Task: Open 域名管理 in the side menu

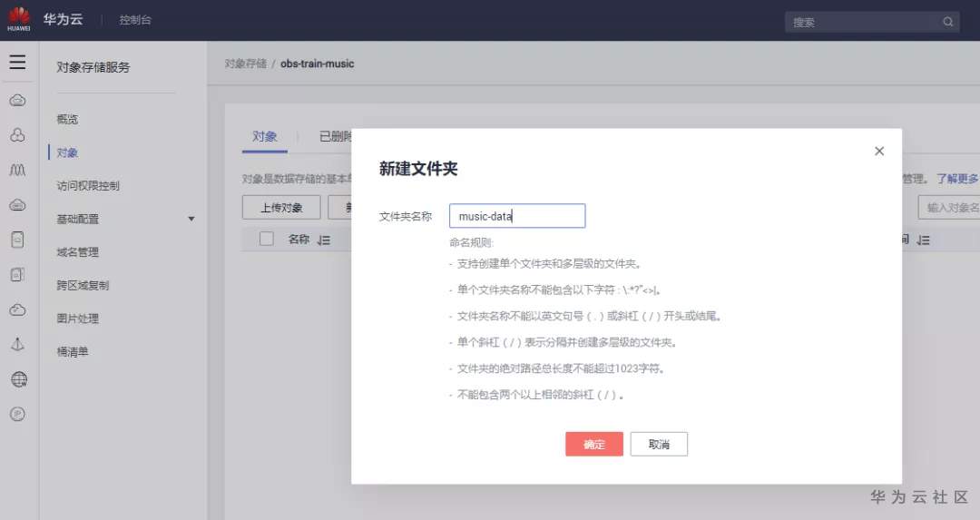Action: pyautogui.click(x=77, y=252)
